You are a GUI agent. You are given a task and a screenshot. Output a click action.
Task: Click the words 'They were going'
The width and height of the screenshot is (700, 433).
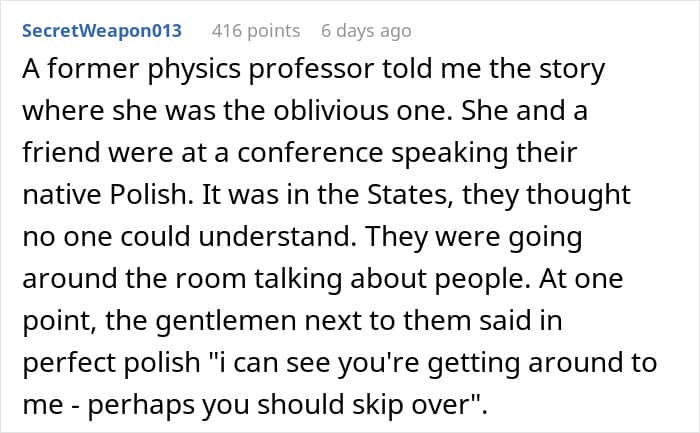tap(474, 237)
